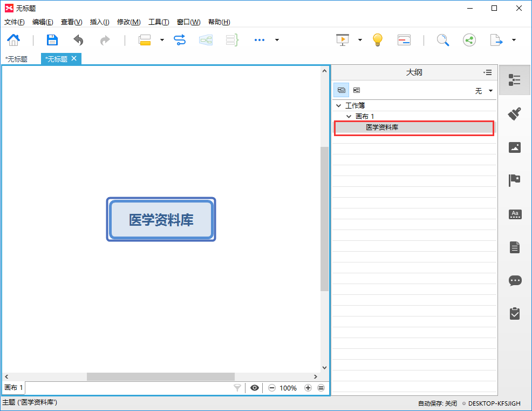The height and width of the screenshot is (411, 532).
Task: Redo using the greyed arrow icon
Action: coord(105,40)
